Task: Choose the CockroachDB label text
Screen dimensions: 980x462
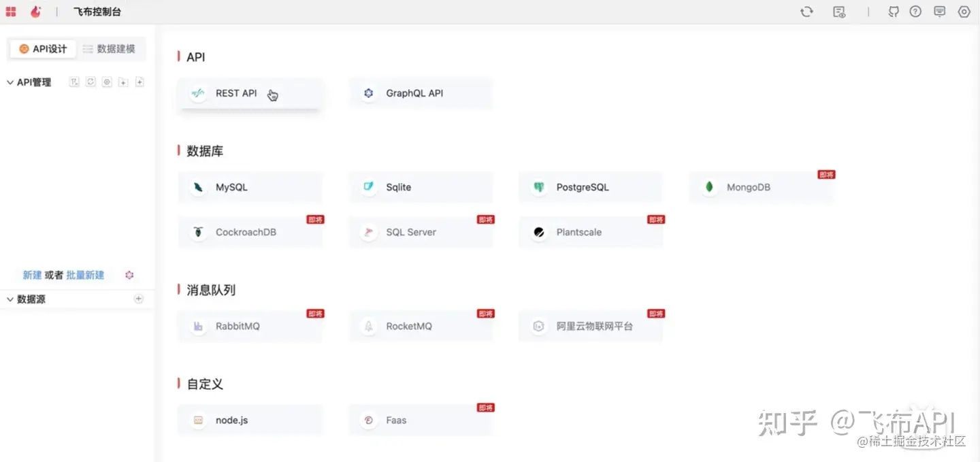Action: click(x=246, y=232)
